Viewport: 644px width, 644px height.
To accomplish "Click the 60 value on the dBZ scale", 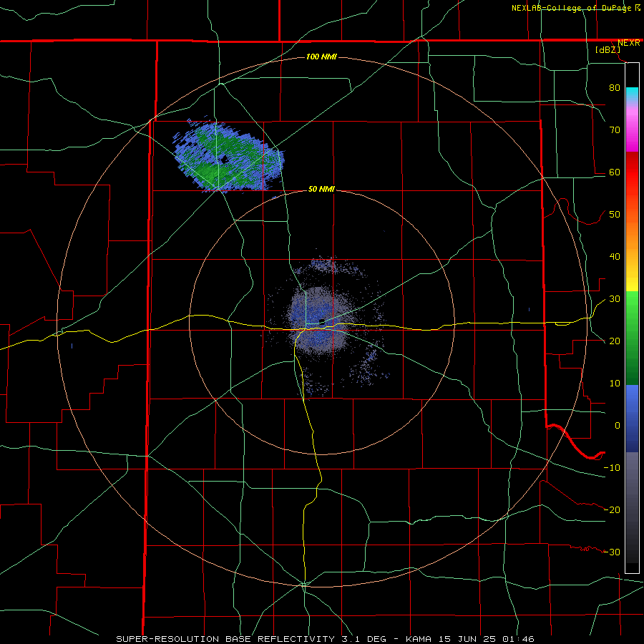I will 615,172.
